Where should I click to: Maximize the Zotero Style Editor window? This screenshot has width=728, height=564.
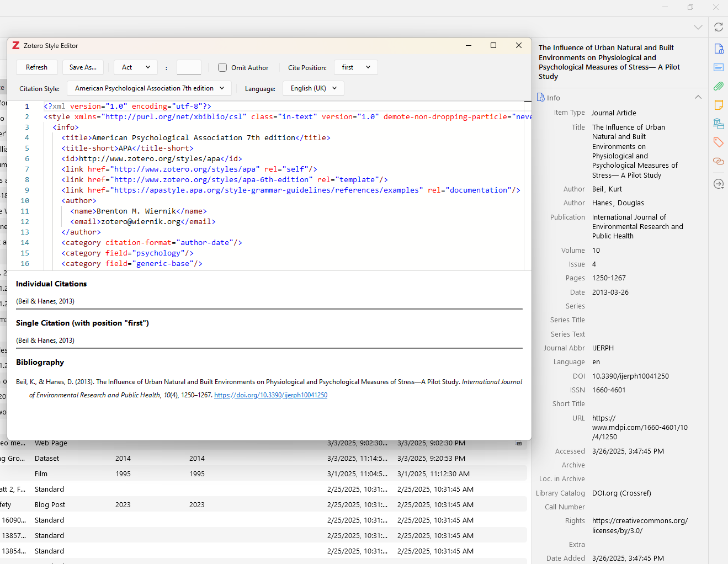493,45
